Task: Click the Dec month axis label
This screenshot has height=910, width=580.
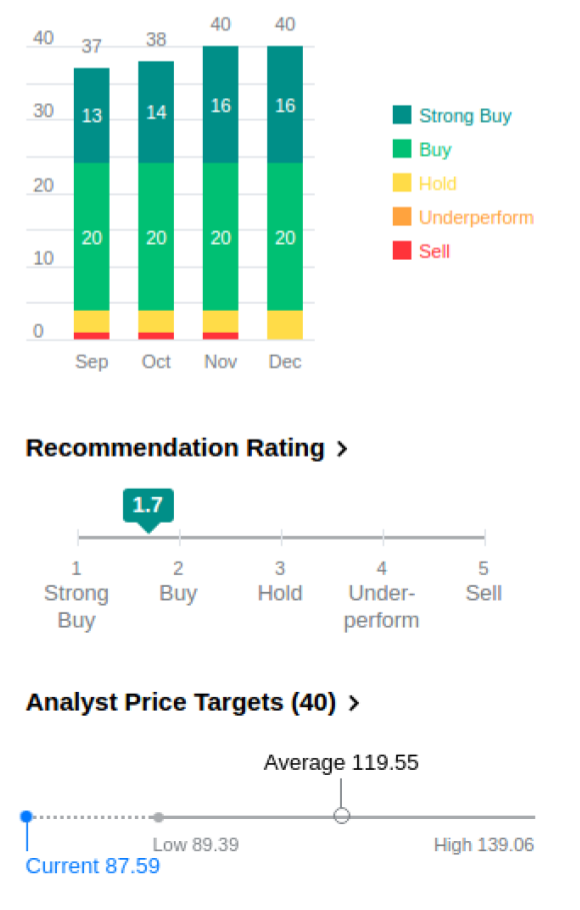Action: (285, 362)
